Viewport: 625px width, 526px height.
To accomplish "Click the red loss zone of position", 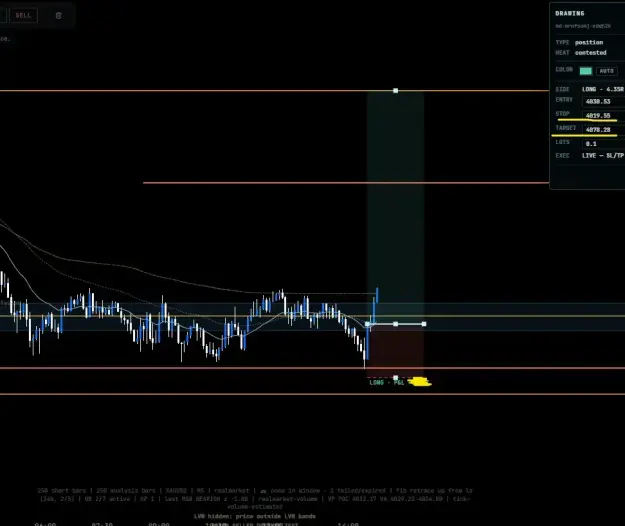I will coord(395,351).
